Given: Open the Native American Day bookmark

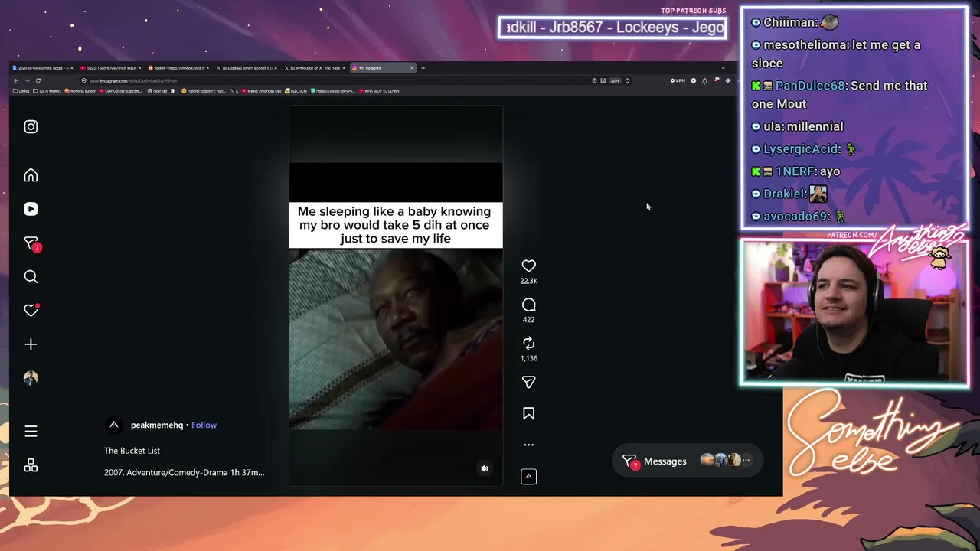Looking at the screenshot, I should click(262, 91).
